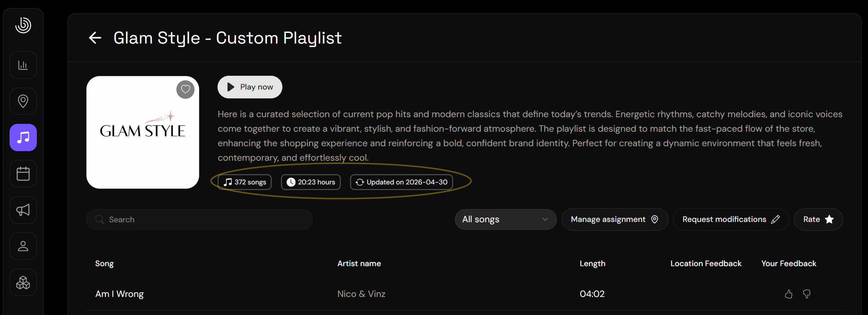Screen dimensions: 868x315
Task: Focus the Search songs field
Action: [x=199, y=219]
